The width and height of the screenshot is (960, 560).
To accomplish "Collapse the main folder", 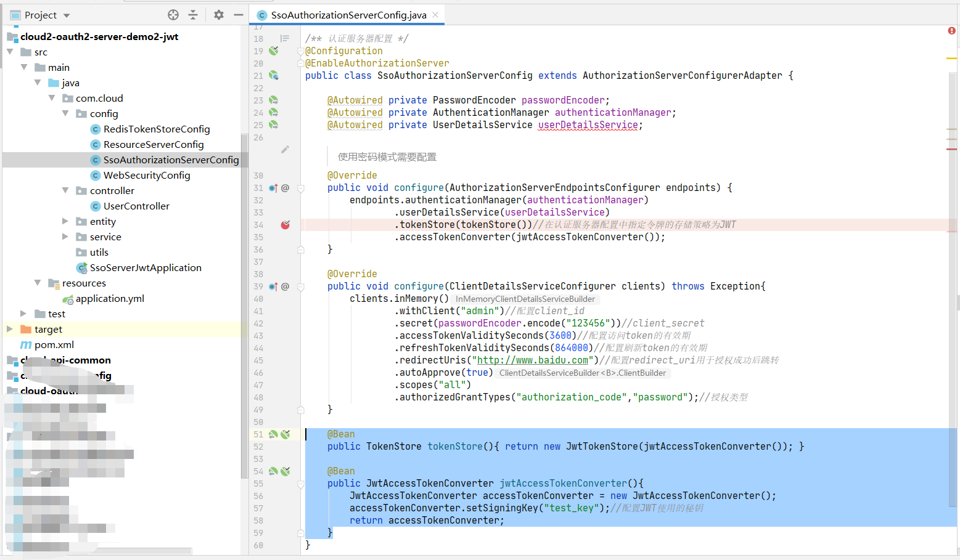I will click(x=24, y=67).
